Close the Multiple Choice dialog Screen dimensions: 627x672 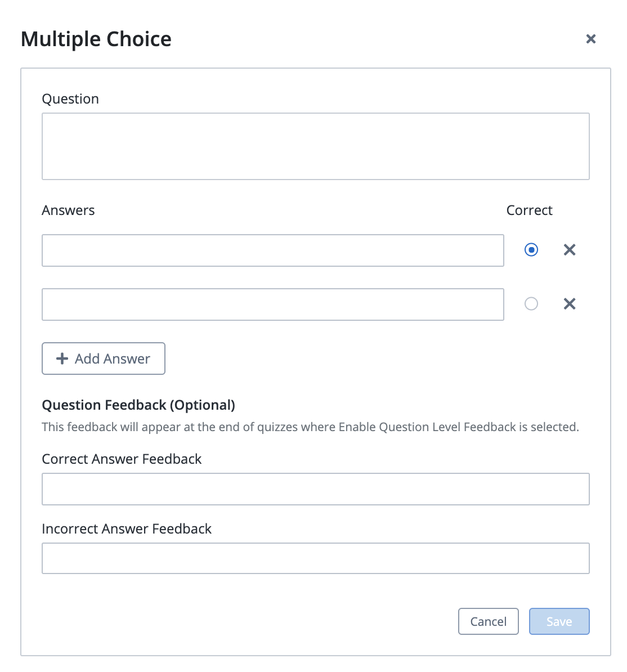[x=591, y=39]
